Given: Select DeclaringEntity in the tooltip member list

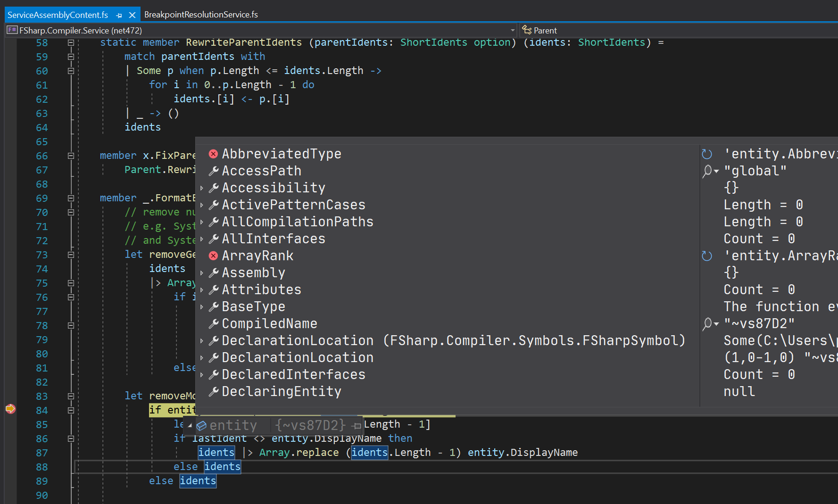Looking at the screenshot, I should tap(281, 391).
